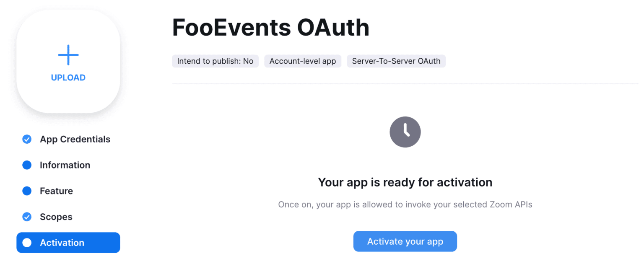Click the clock activation status icon
Screen dimensions: 644x264
pyautogui.click(x=405, y=132)
